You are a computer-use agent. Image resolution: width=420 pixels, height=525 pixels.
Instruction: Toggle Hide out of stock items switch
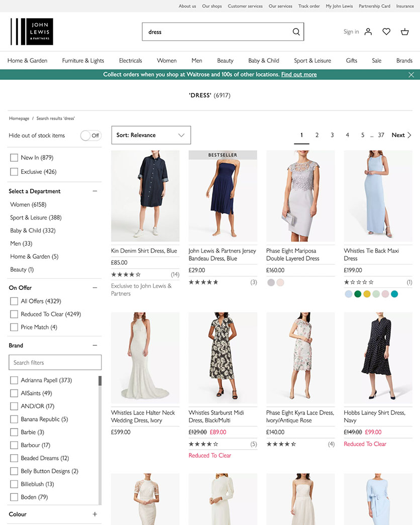(90, 135)
